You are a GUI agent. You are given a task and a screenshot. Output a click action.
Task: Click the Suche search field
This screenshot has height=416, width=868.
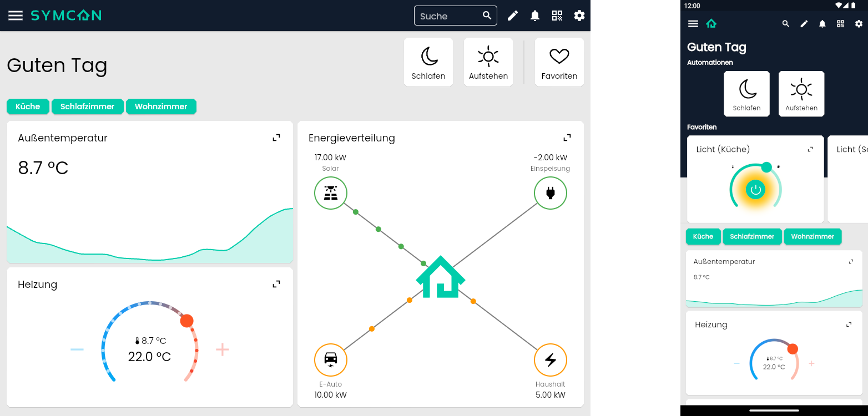click(448, 16)
